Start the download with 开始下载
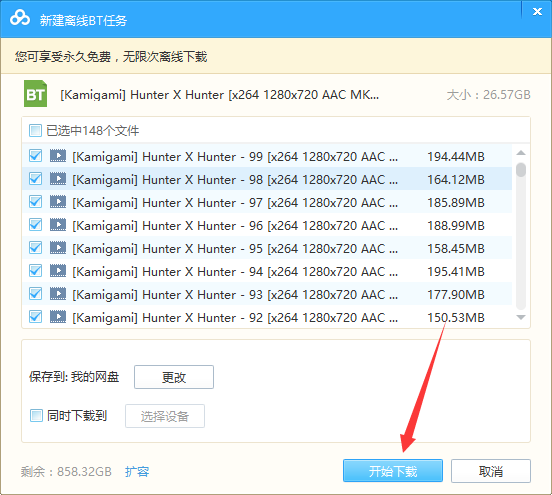 coord(393,471)
